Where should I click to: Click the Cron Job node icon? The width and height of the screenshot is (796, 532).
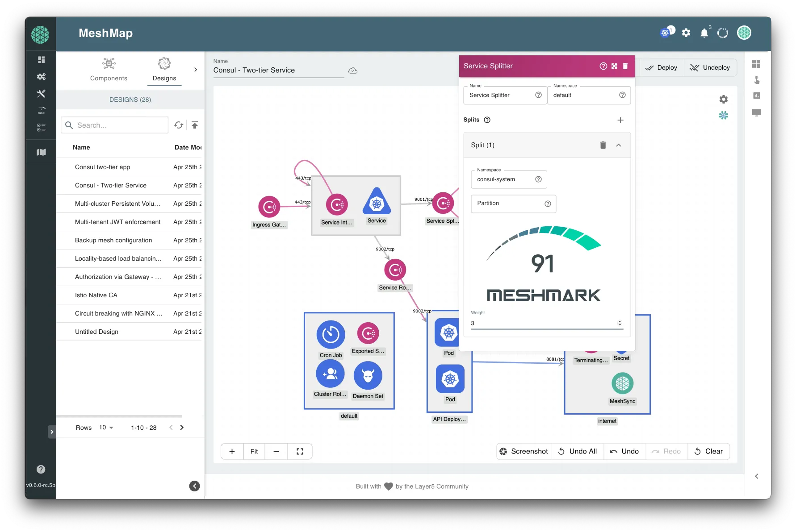click(331, 335)
